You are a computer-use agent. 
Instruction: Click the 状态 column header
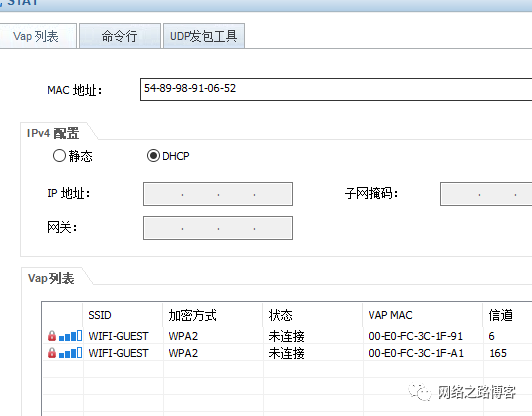click(312, 315)
